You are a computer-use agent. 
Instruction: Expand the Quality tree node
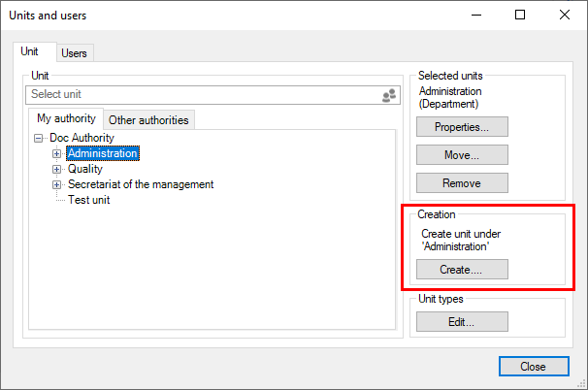point(57,169)
